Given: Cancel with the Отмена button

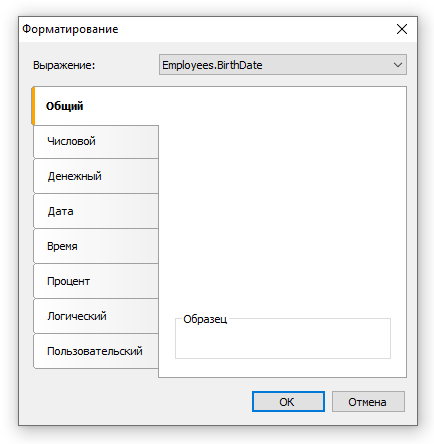Looking at the screenshot, I should [368, 402].
